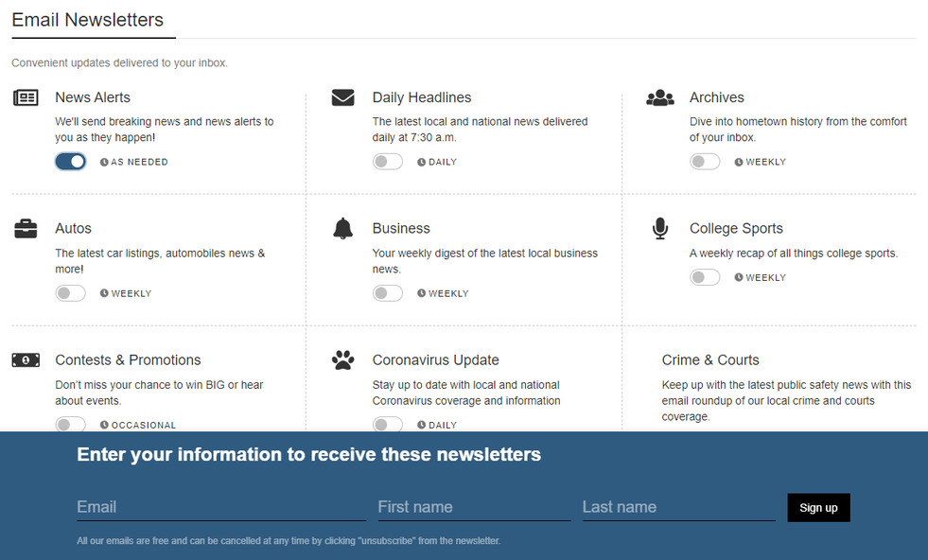Click the Daily Headlines description text
928x560 pixels.
point(480,129)
